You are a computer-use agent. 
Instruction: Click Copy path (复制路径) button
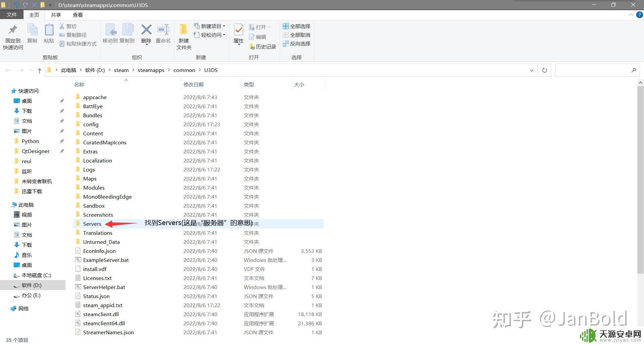tap(73, 35)
